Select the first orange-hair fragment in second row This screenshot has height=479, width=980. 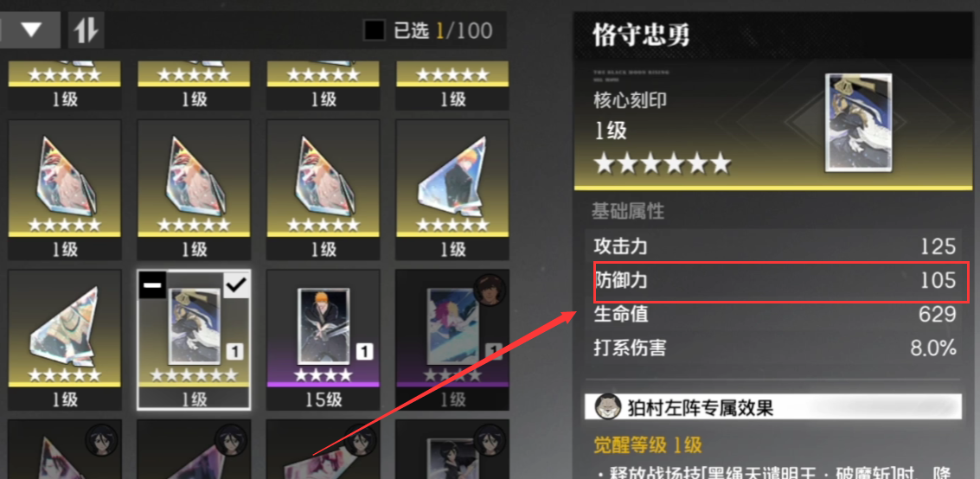click(x=64, y=189)
